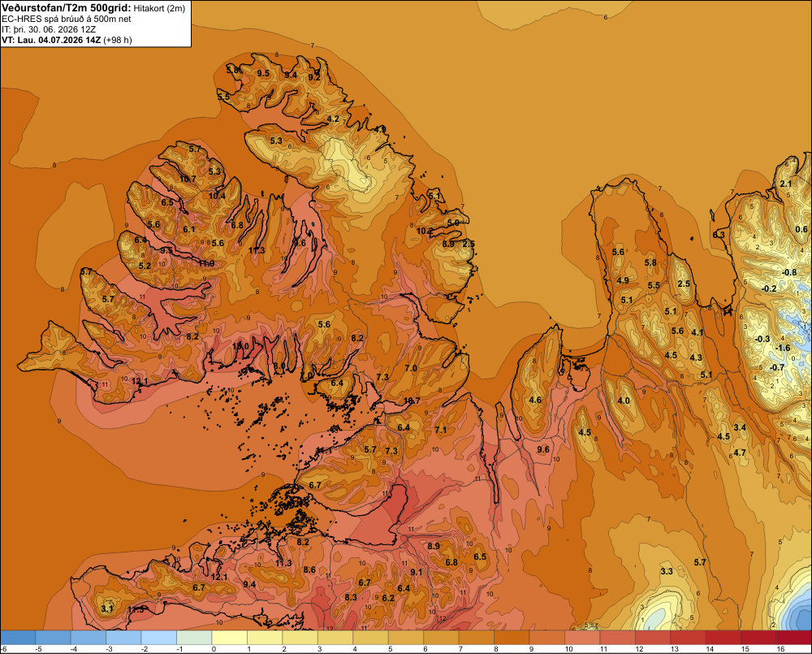
Task: Click the VT valid-time line in the header box
Action: coord(67,40)
